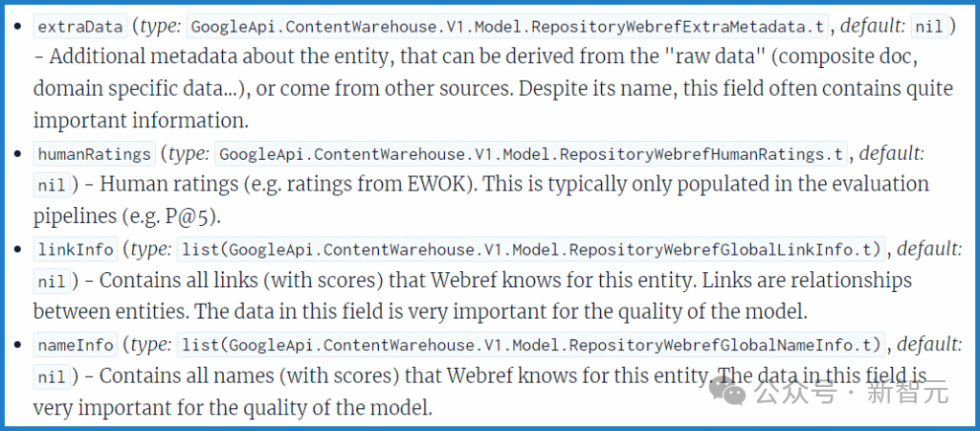Click the bullet before humanRatings
This screenshot has height=431, width=980.
[x=17, y=154]
